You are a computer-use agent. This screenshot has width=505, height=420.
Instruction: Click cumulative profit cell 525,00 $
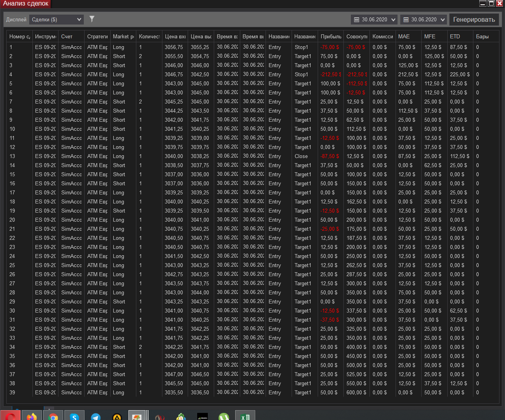(x=356, y=374)
